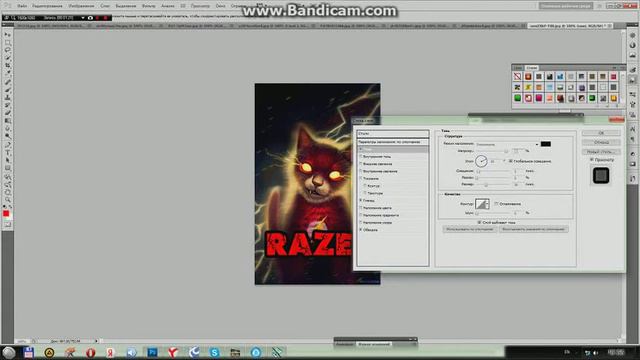Open the Bandicam recorder dropdown arrow
640x360 pixels.
click(83, 18)
